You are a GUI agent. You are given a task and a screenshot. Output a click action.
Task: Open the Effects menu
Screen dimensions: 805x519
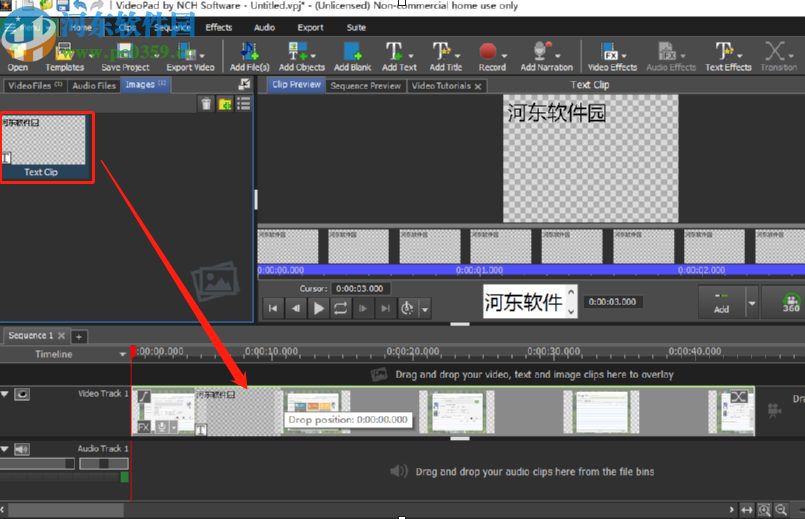point(219,28)
